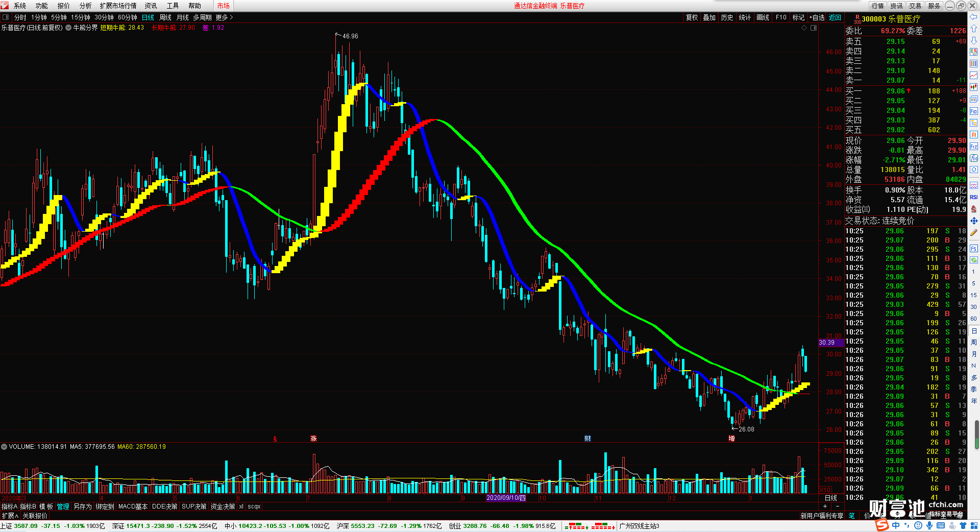Click the smiley emoji icon in input toolbar
The height and width of the screenshot is (532, 980).
[x=918, y=525]
